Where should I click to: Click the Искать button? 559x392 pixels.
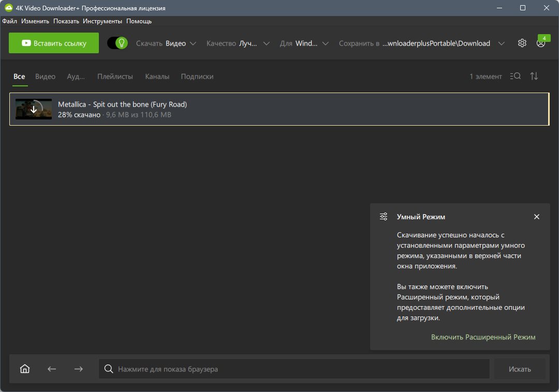coord(520,369)
